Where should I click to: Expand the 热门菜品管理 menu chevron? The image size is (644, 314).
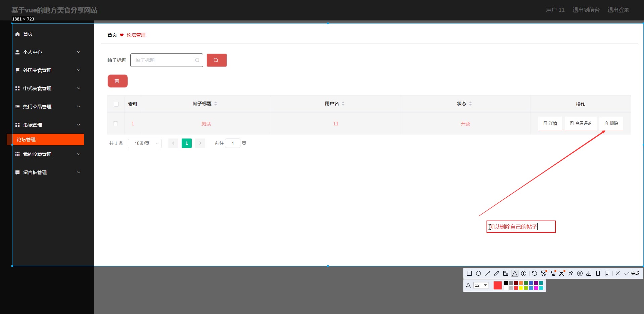coord(79,107)
